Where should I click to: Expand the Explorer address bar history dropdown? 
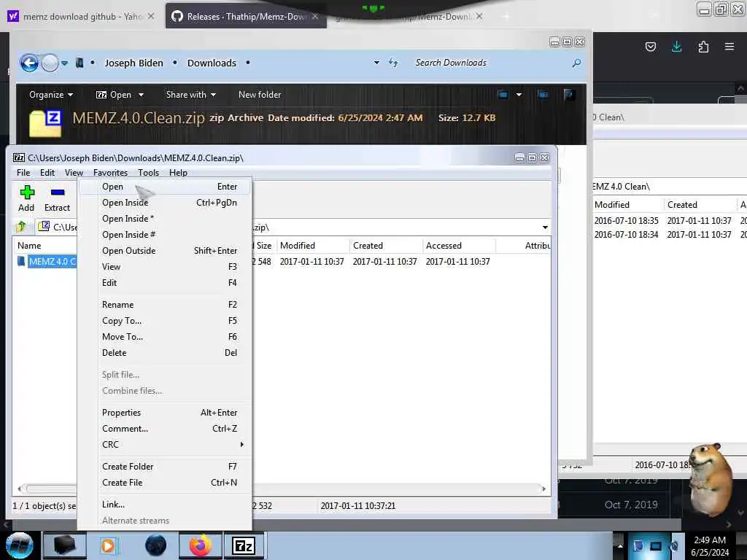pos(376,63)
